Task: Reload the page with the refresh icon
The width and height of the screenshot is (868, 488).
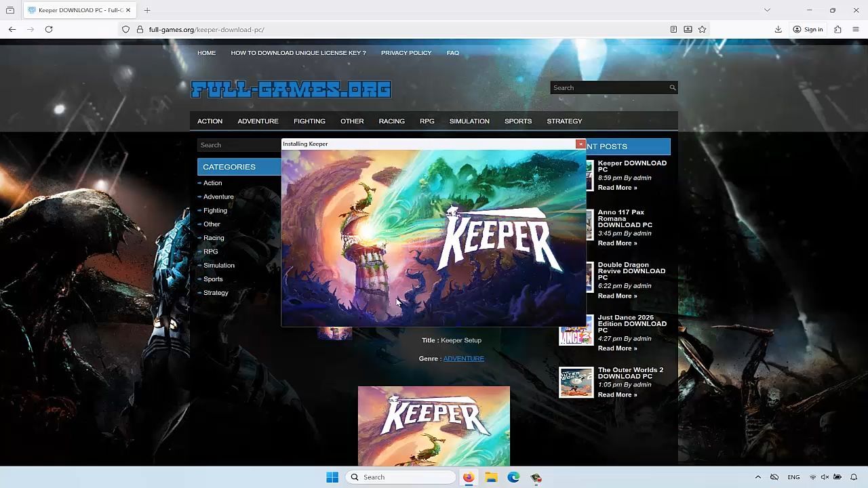Action: tap(49, 29)
